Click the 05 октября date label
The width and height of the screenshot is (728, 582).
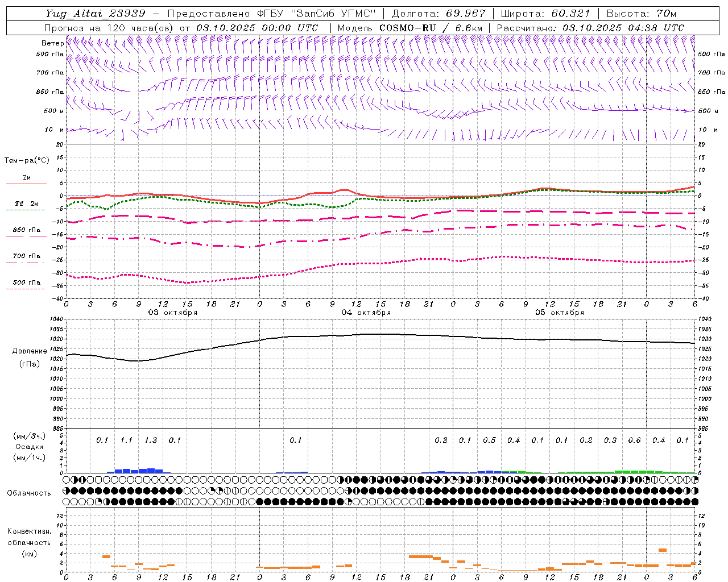point(560,313)
